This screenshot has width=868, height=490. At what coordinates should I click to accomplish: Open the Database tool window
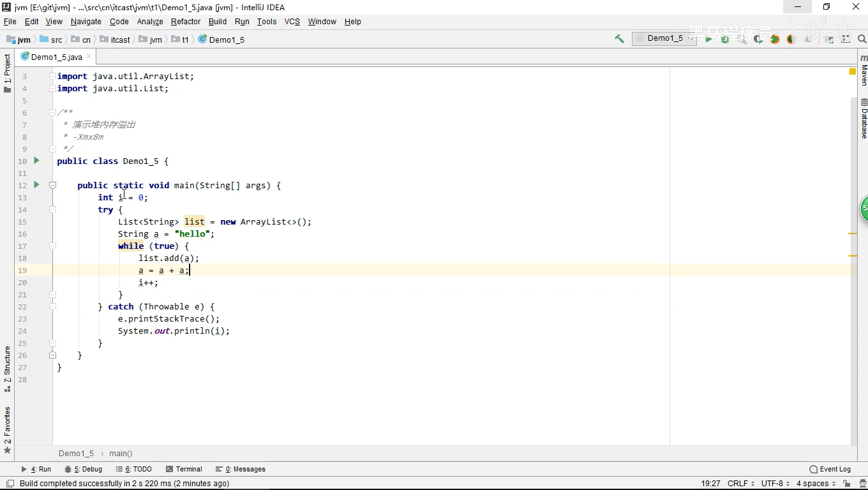click(864, 118)
